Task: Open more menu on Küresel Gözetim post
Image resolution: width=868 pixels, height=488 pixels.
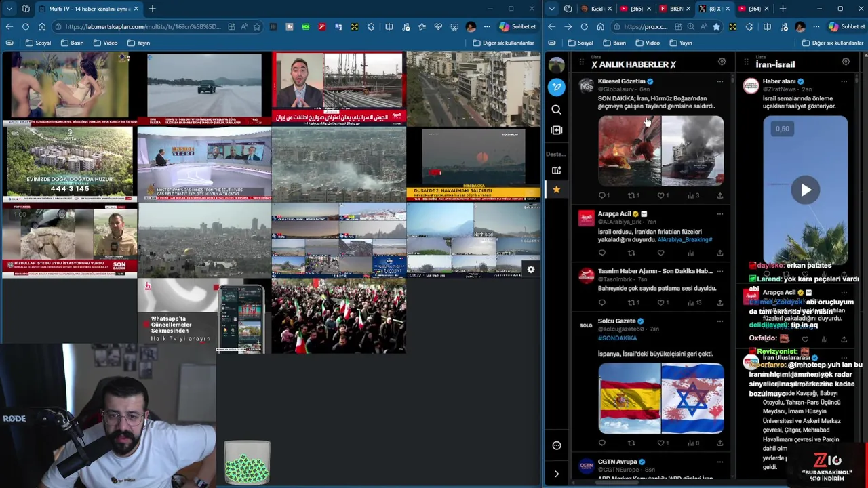Action: click(719, 81)
